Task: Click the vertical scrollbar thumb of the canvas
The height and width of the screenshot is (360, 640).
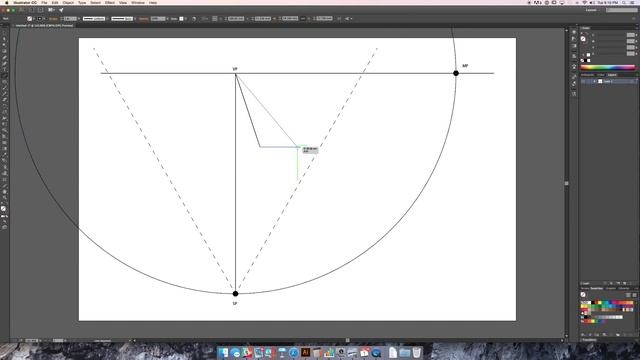Action: click(567, 183)
